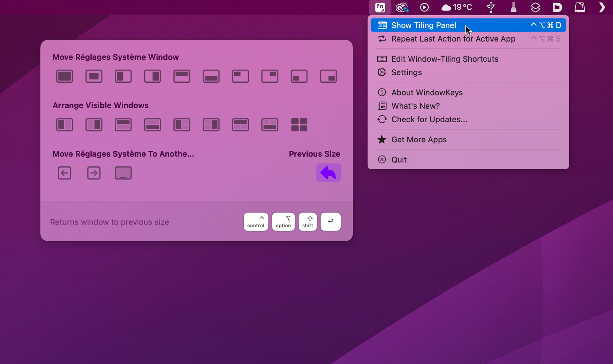Choose Get More Apps
613x364 pixels.
point(468,140)
